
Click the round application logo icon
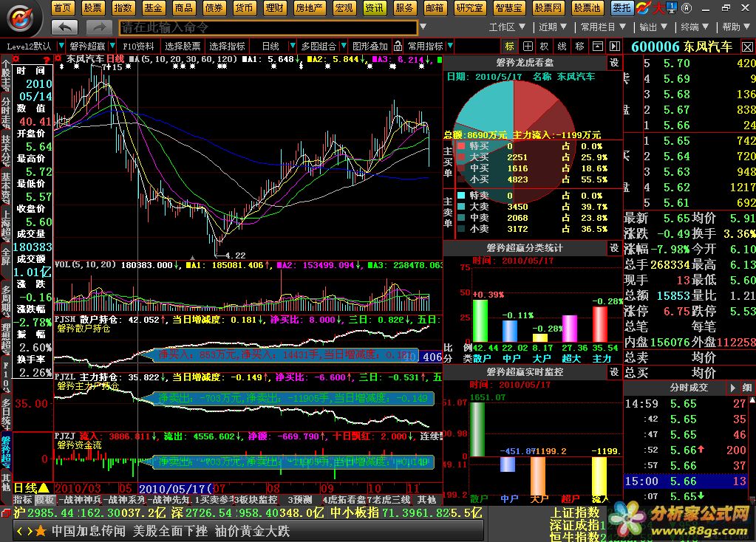pyautogui.click(x=20, y=18)
